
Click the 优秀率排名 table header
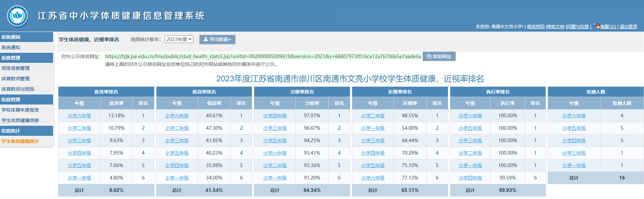coord(106,92)
